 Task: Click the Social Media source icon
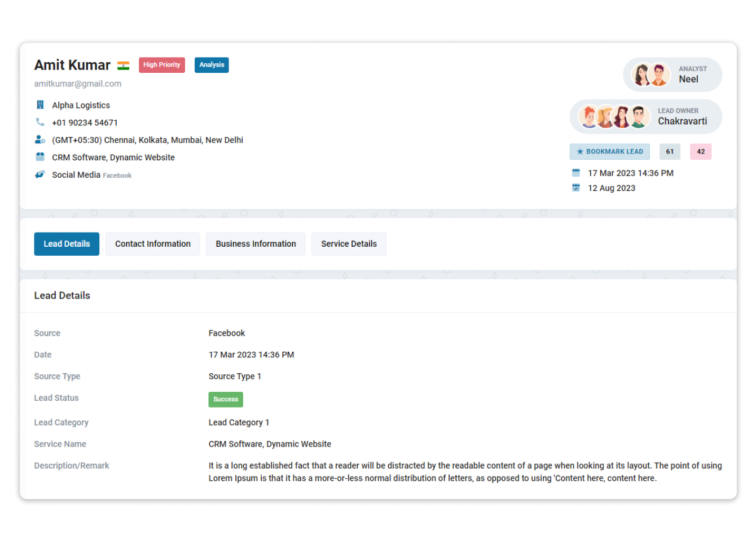point(38,174)
